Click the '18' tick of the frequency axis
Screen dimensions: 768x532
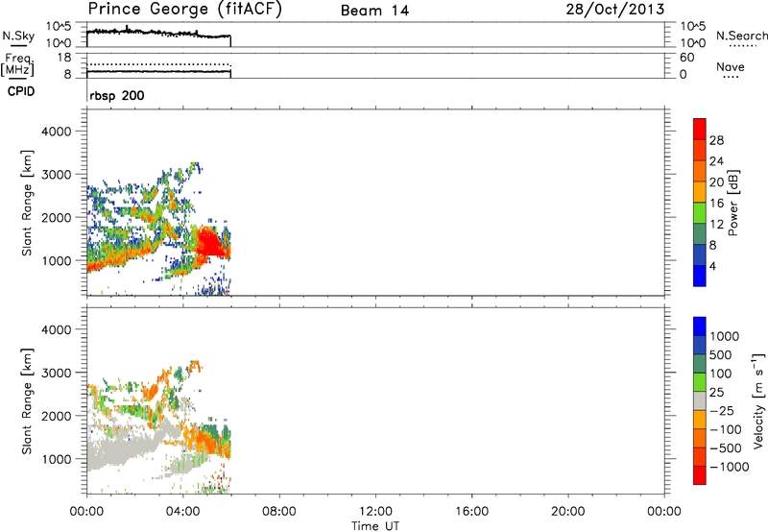64,58
